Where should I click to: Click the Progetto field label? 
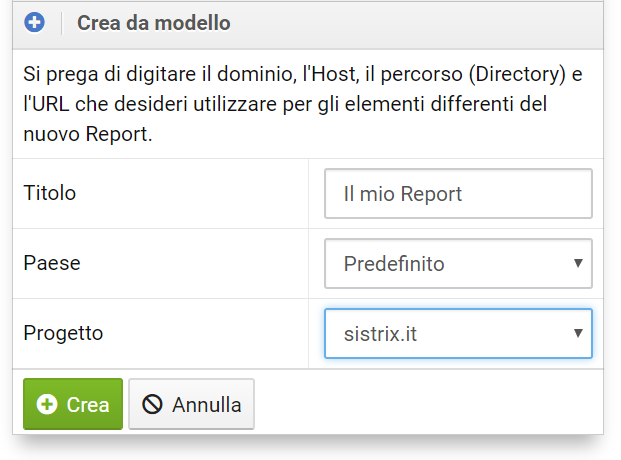click(x=63, y=333)
